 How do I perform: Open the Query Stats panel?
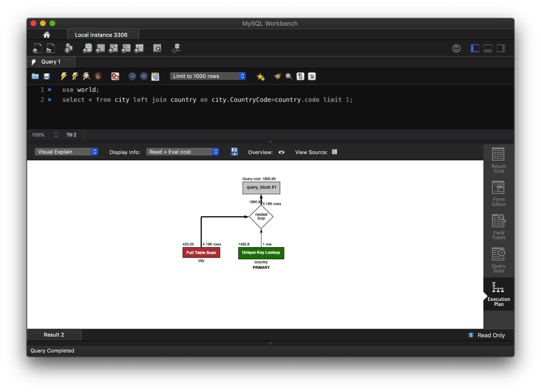point(498,260)
